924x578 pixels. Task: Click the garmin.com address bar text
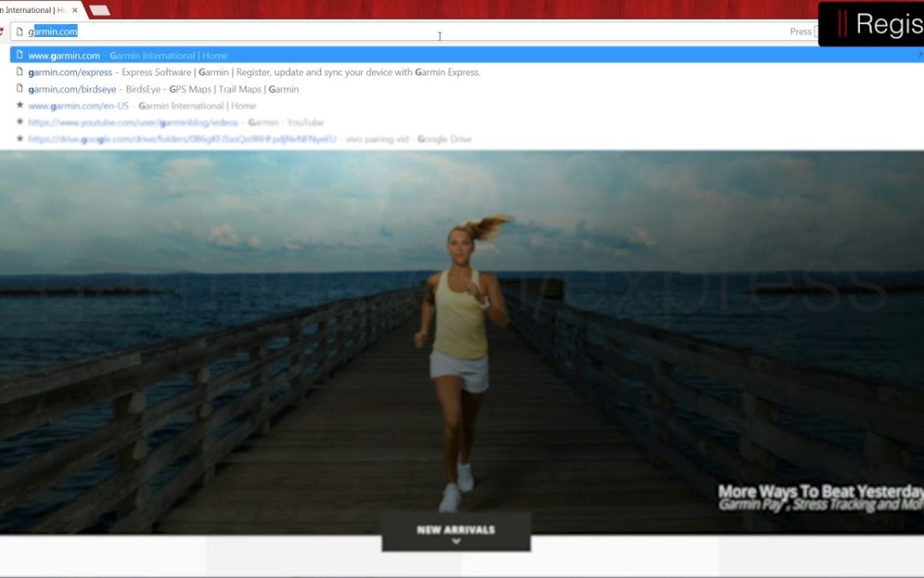coord(53,32)
